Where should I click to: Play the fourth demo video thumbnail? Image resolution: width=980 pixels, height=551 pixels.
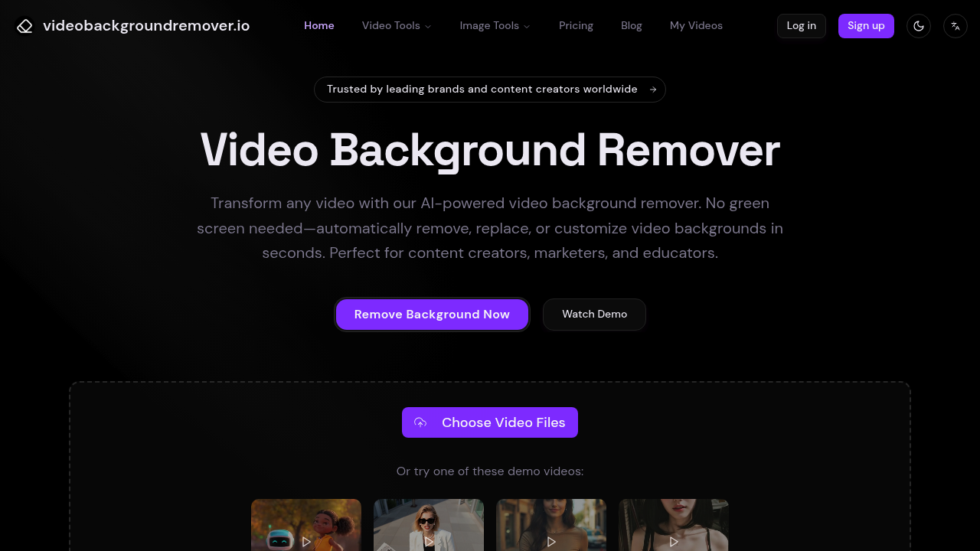tap(674, 526)
